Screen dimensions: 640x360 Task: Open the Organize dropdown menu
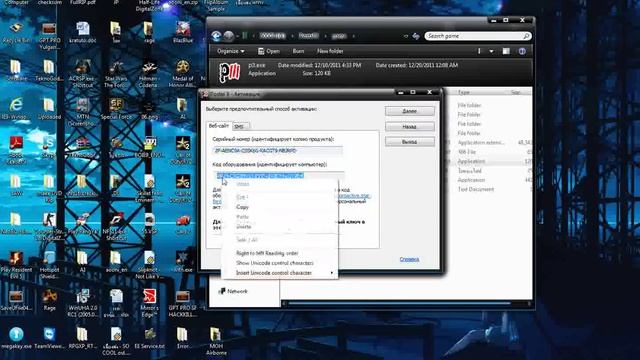[x=231, y=51]
